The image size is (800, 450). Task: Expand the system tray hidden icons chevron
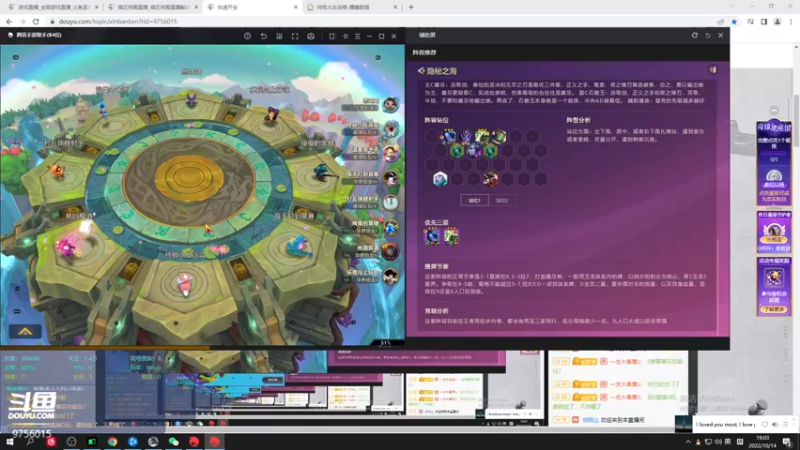coord(688,442)
